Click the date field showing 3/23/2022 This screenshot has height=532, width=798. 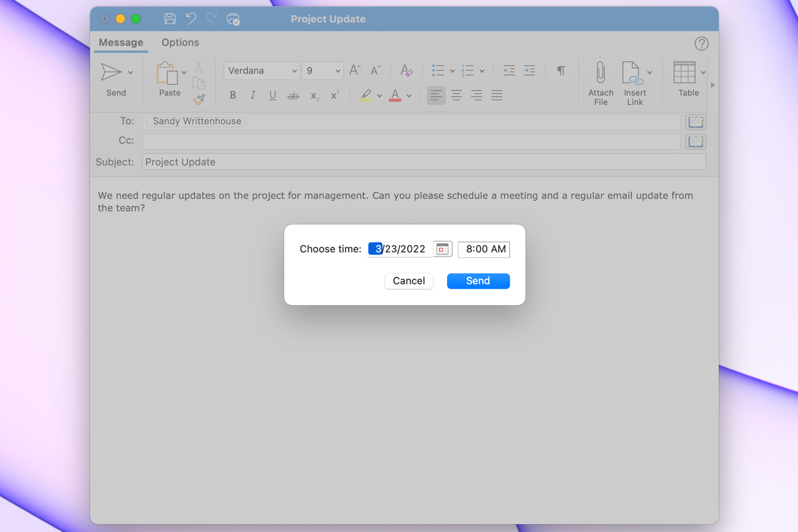click(400, 249)
